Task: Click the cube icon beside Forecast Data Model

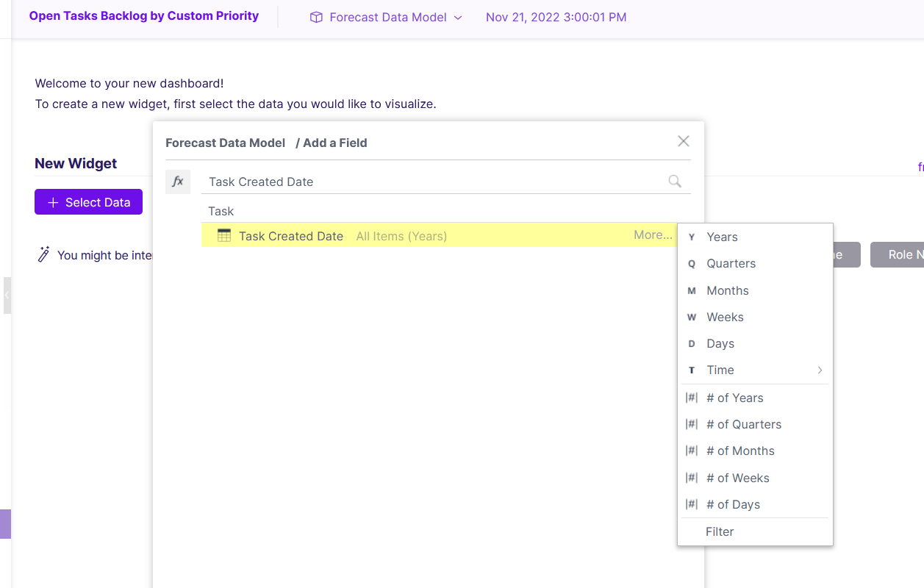Action: [x=316, y=17]
